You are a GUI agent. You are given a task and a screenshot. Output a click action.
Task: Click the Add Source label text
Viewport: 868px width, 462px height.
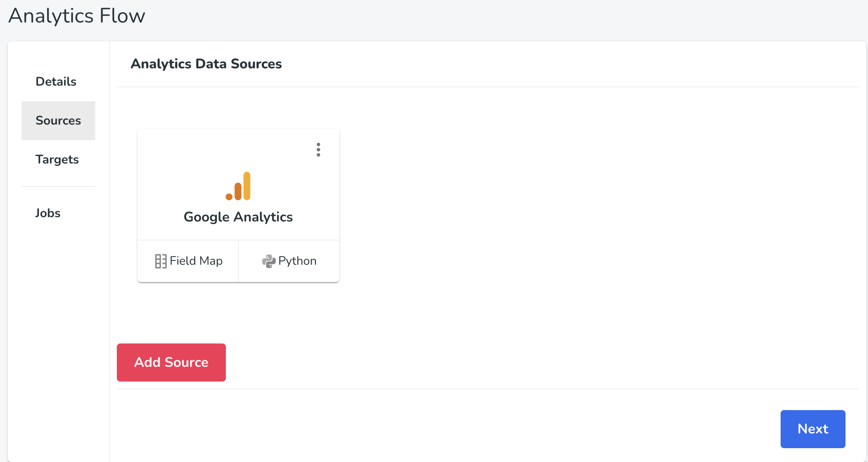coord(171,362)
